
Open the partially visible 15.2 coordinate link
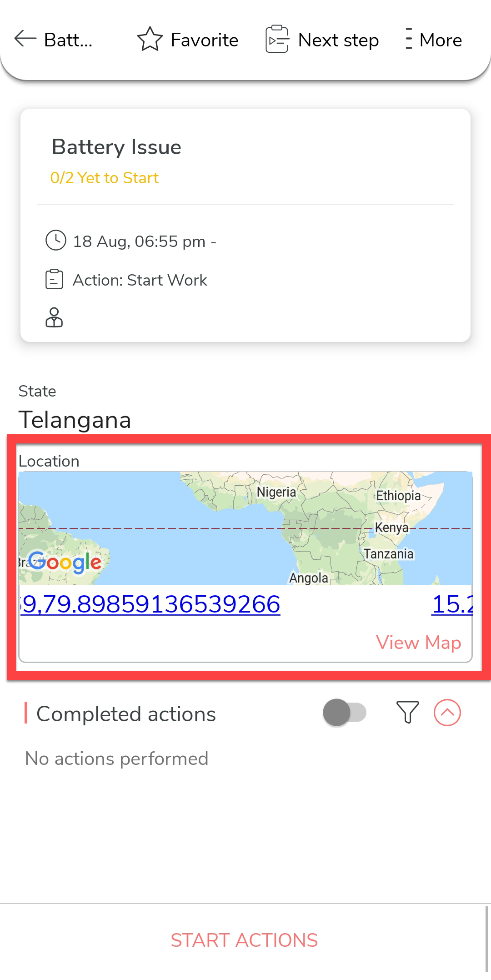tap(452, 604)
